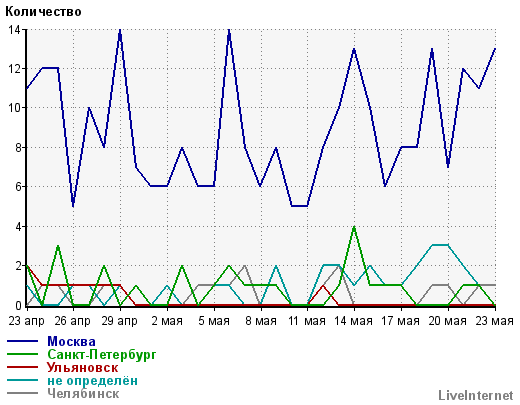Click the Москва legend label
Screen dimensions: 520x405
71,341
